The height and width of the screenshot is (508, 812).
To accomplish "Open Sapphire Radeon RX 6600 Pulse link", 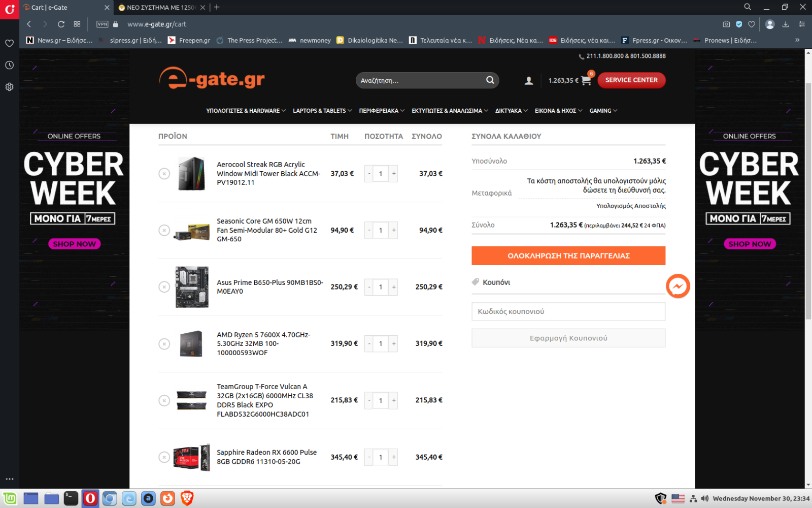I will click(x=266, y=457).
